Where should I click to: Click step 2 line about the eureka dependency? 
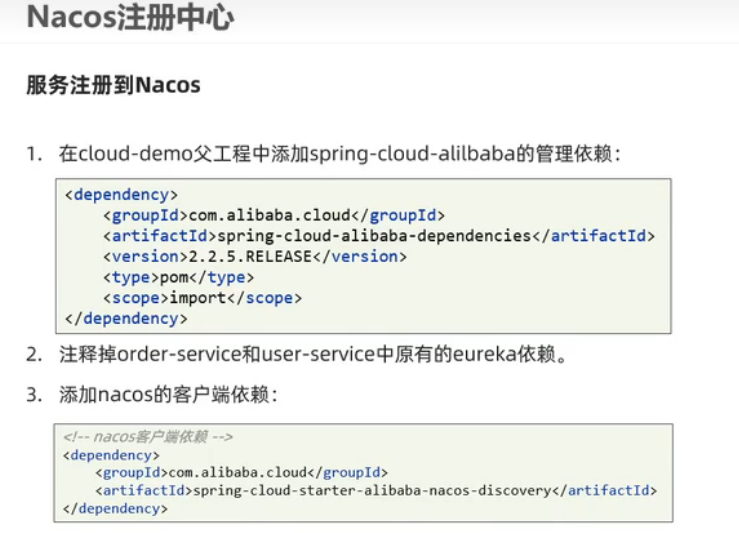(x=297, y=354)
